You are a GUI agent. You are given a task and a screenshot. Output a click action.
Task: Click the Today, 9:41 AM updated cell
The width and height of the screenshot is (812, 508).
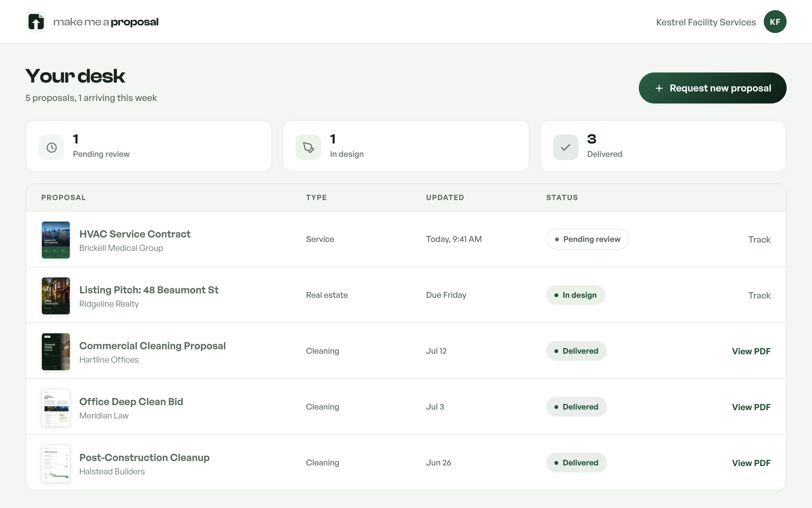pos(454,239)
